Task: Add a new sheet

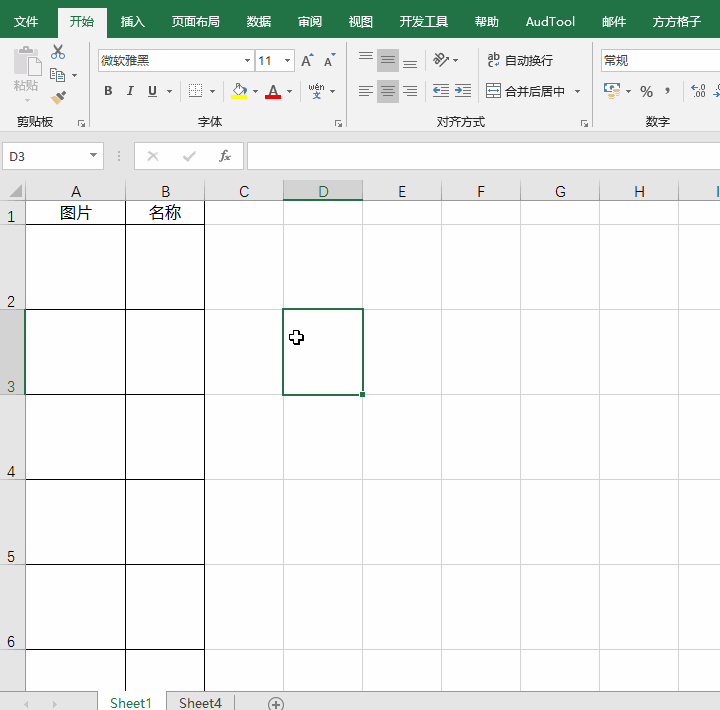Action: coord(276,704)
